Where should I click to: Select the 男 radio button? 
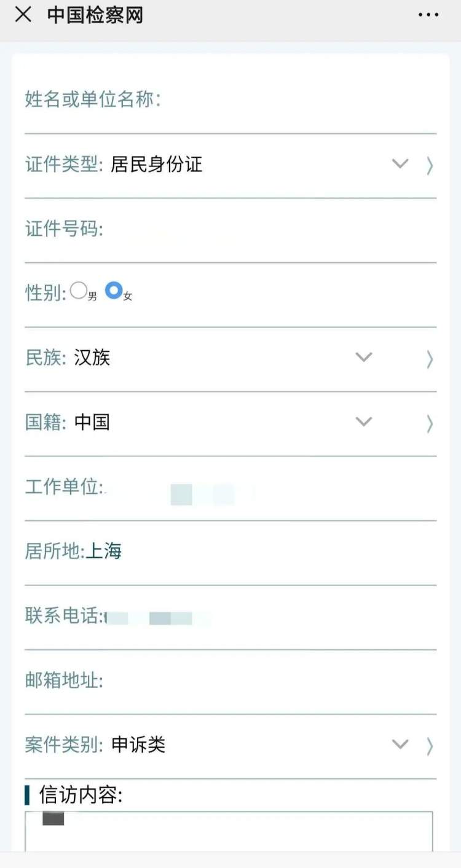(79, 291)
